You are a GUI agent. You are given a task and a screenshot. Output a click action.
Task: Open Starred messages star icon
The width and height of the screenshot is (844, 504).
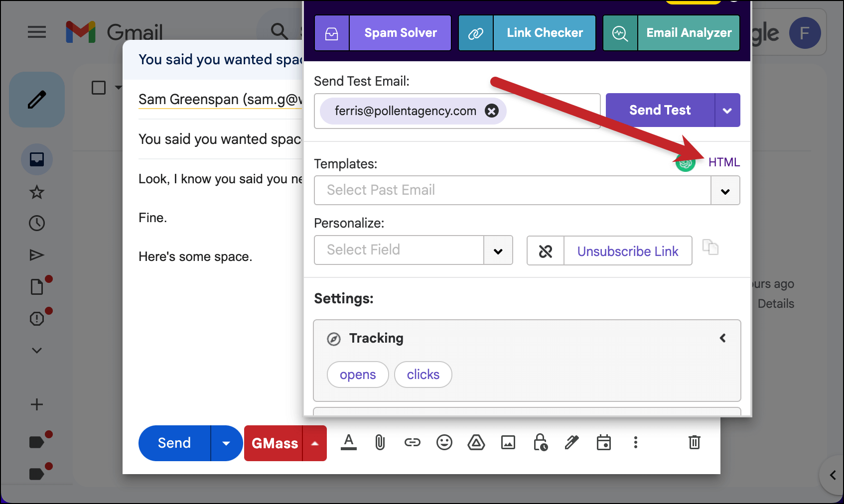(x=37, y=192)
